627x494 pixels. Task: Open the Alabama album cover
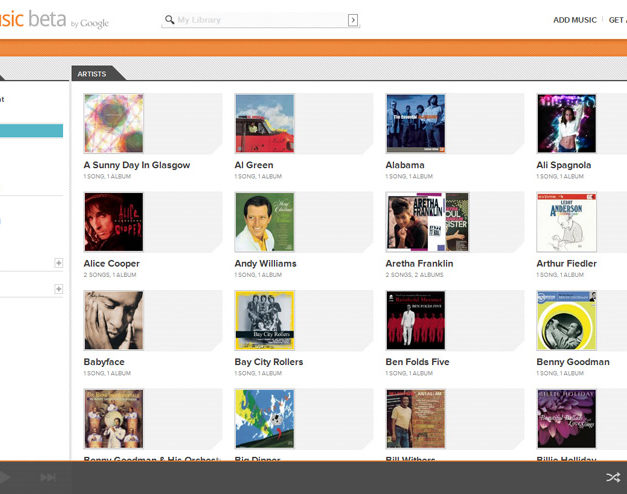[x=415, y=123]
